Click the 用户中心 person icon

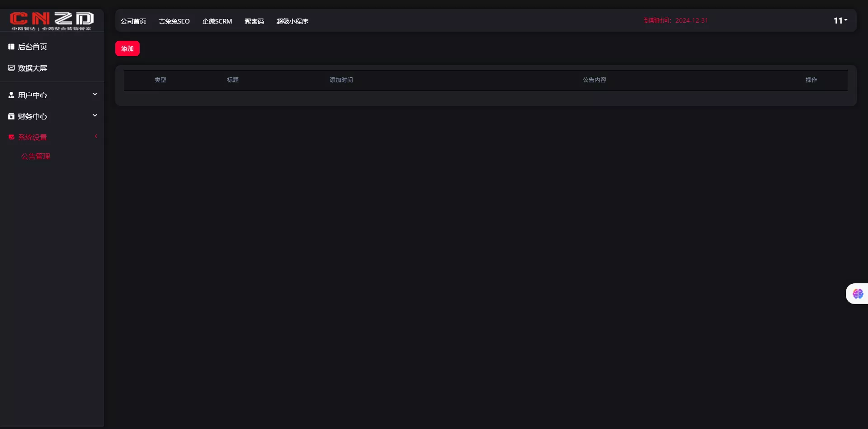pyautogui.click(x=11, y=95)
